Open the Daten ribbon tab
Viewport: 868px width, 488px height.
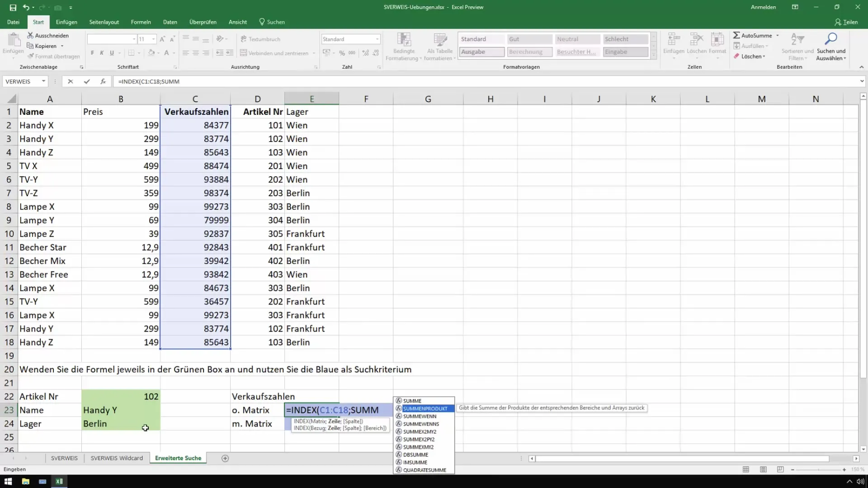pyautogui.click(x=170, y=22)
